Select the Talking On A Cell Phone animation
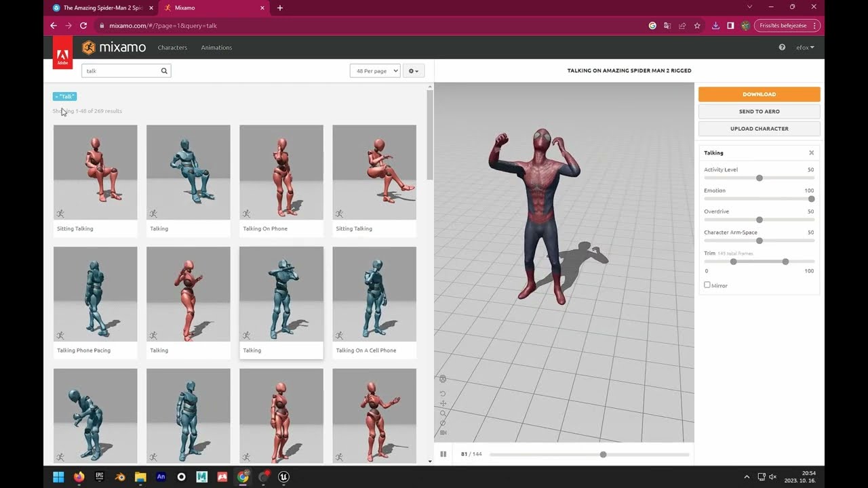 [374, 303]
